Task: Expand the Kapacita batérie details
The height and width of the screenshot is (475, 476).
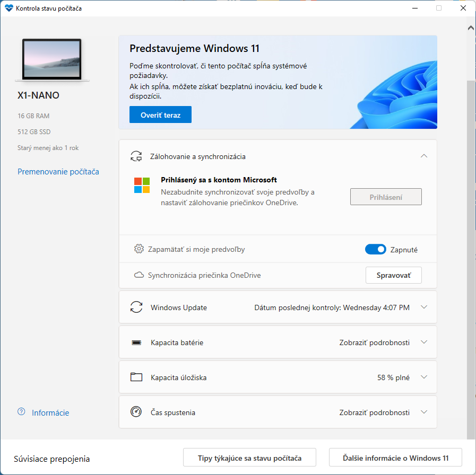Action: tap(423, 342)
